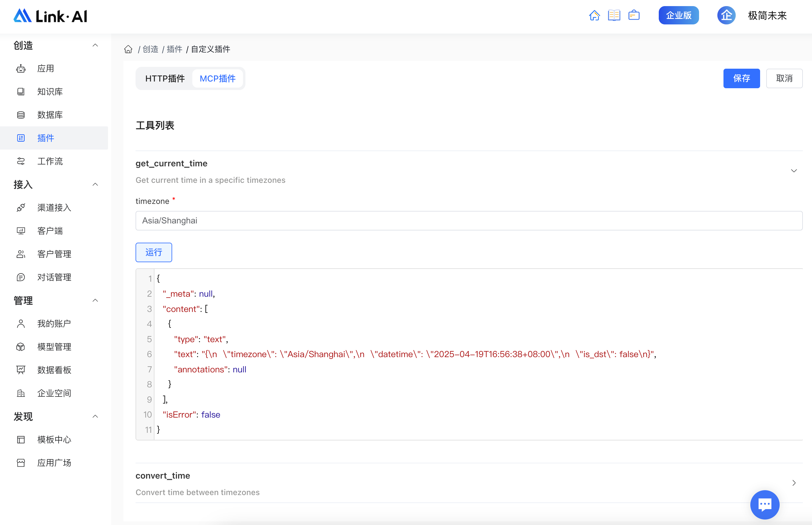This screenshot has width=812, height=525.
Task: Click the 应用广场 store icon
Action: pyautogui.click(x=21, y=463)
